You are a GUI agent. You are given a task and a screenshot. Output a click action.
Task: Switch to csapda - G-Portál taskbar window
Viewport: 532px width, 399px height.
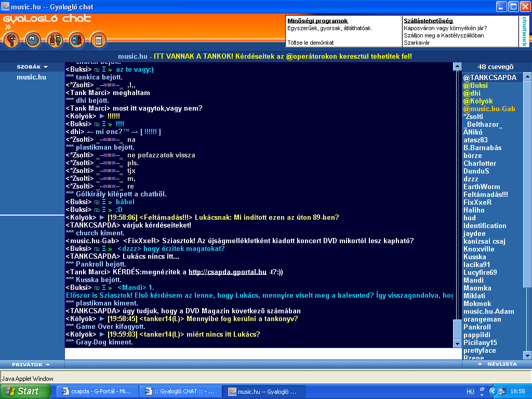coord(97,391)
